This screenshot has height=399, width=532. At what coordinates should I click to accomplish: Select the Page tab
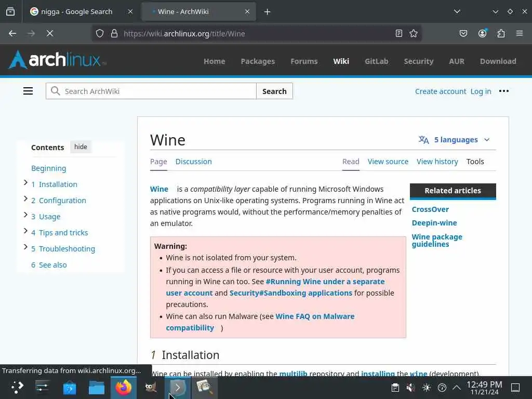point(158,162)
